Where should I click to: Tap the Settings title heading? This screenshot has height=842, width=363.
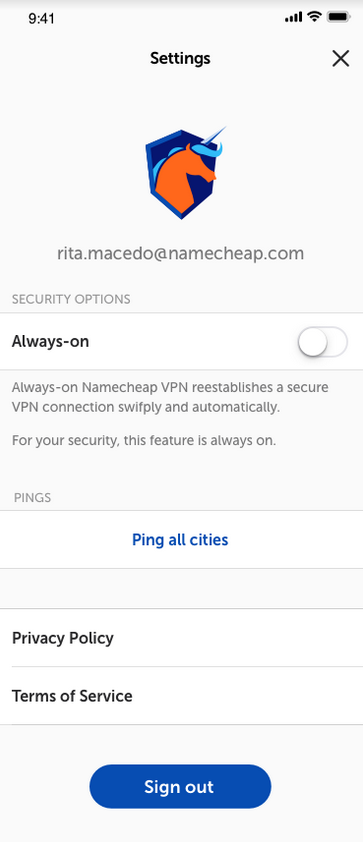[x=180, y=58]
